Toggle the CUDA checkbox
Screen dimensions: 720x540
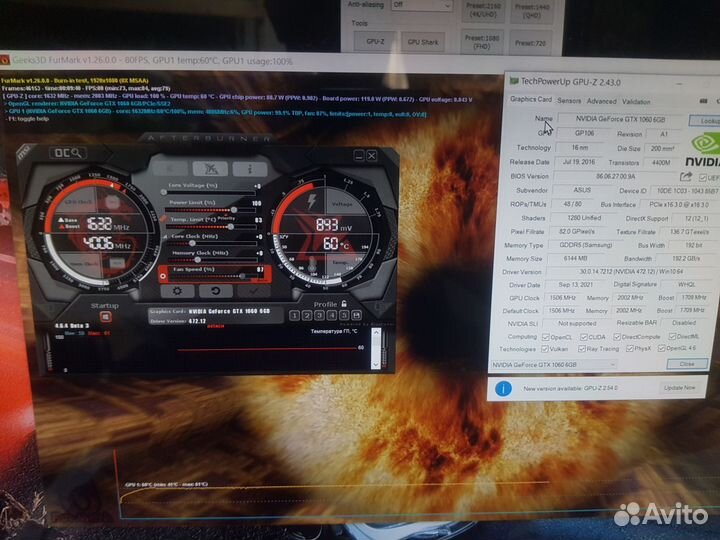[x=584, y=337]
